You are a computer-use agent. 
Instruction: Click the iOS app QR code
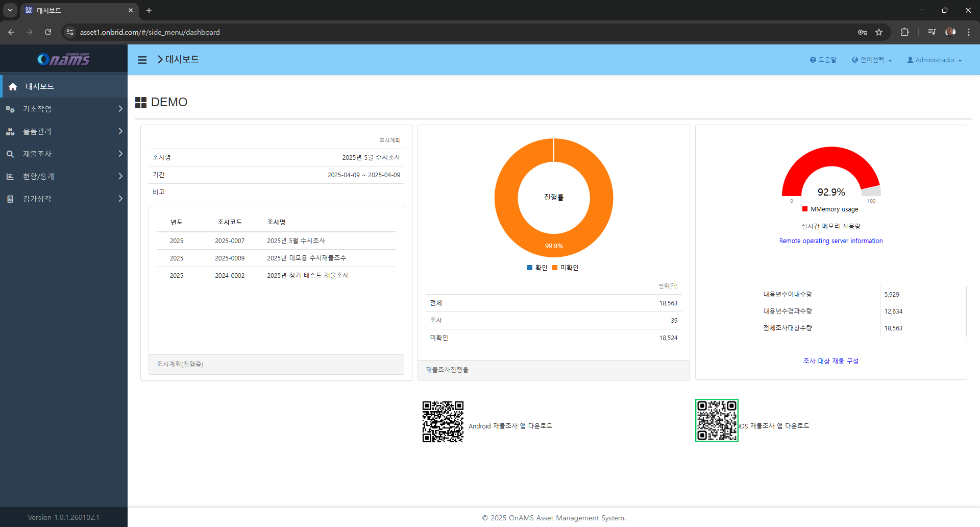point(717,421)
